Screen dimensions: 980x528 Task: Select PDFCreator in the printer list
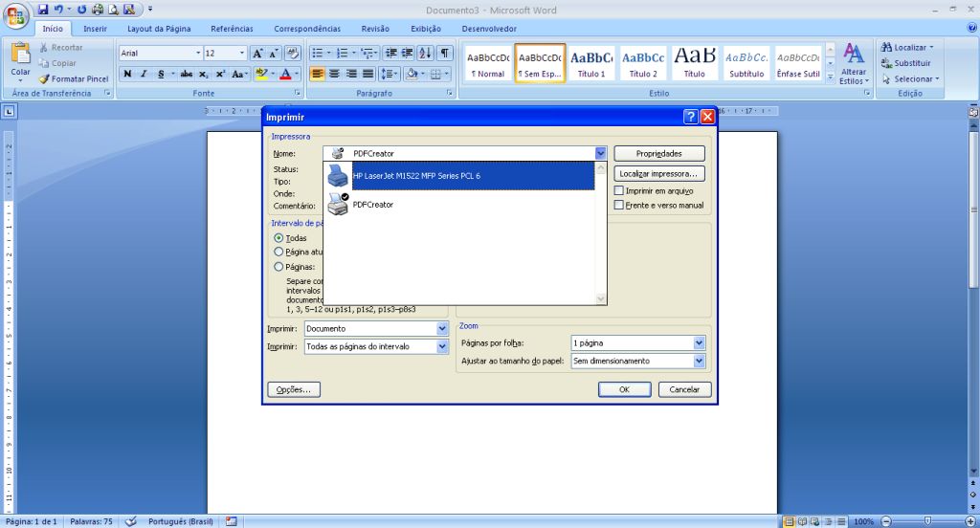pyautogui.click(x=459, y=205)
